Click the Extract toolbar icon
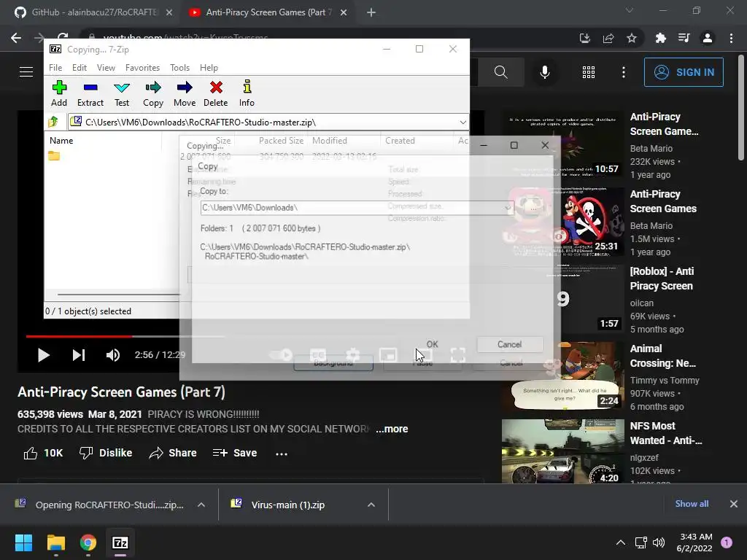The height and width of the screenshot is (560, 747). coord(90,93)
